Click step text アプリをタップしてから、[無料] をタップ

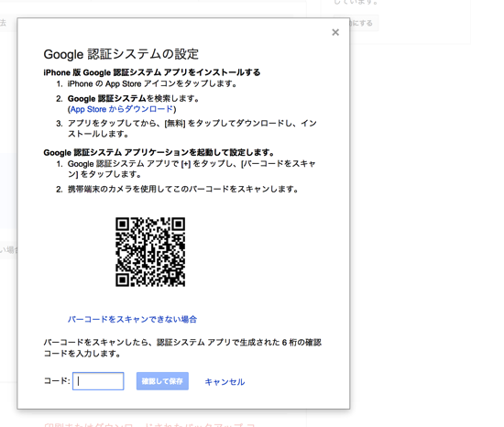coord(192,128)
